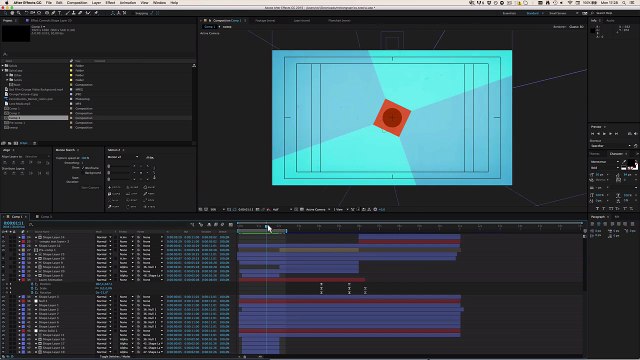Select the Zoom magnifier tool
Image resolution: width=640 pixels, height=360 pixels.
19,13
